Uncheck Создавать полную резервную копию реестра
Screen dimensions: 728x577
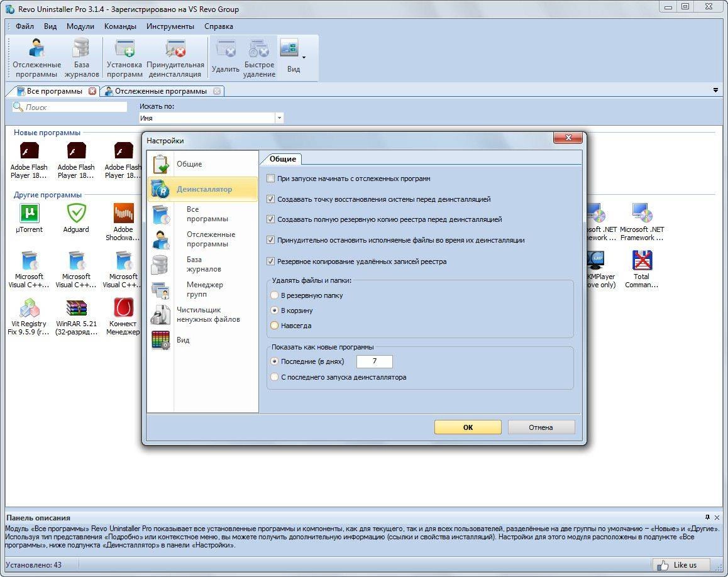point(271,219)
